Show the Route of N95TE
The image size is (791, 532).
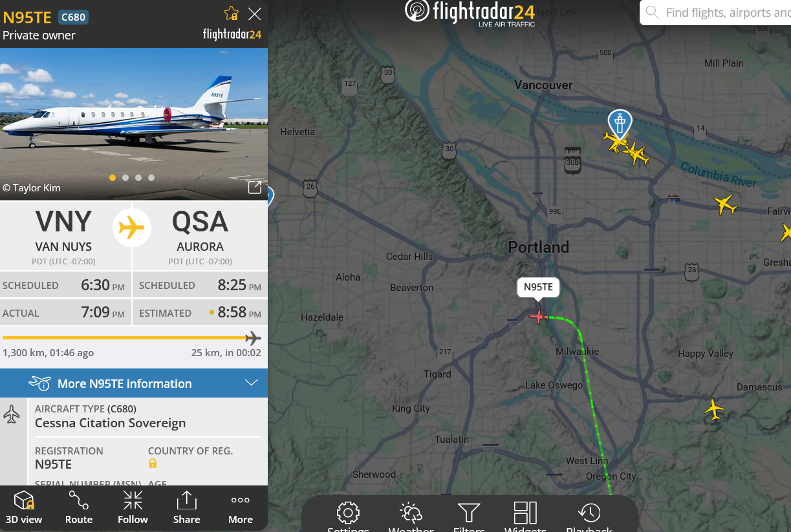79,507
